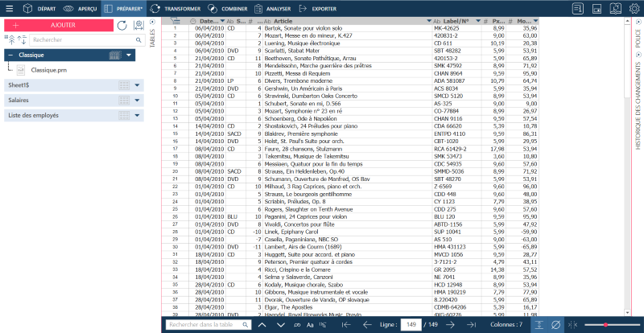Switch to the TRANSFORMER tab
This screenshot has height=333, width=644.
(175, 8)
